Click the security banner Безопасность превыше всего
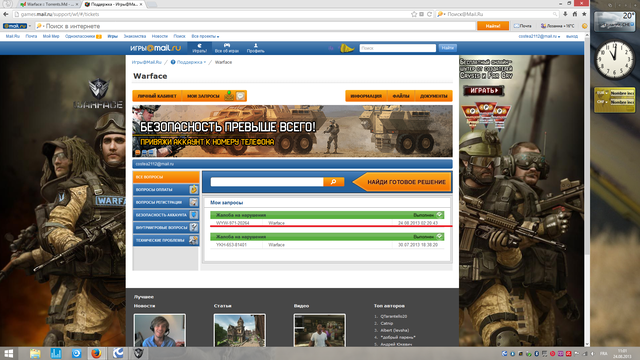Screen dimensions: 640x360 (292, 131)
